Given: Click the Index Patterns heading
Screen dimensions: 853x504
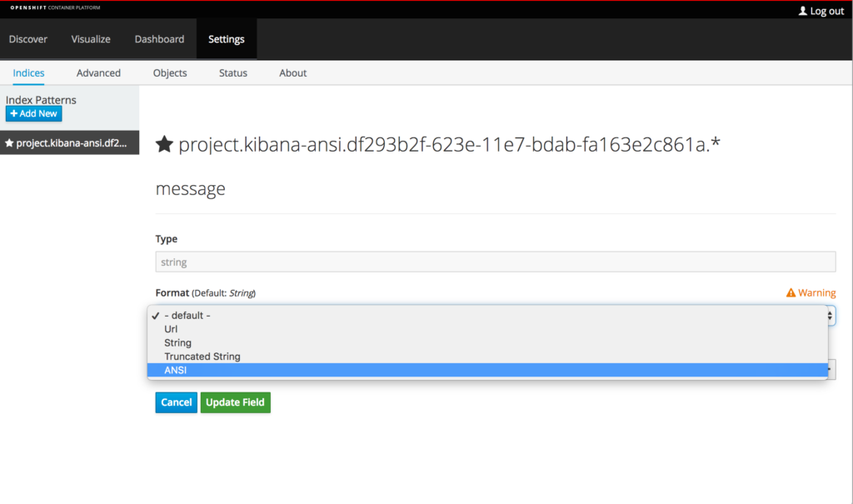Looking at the screenshot, I should [41, 100].
